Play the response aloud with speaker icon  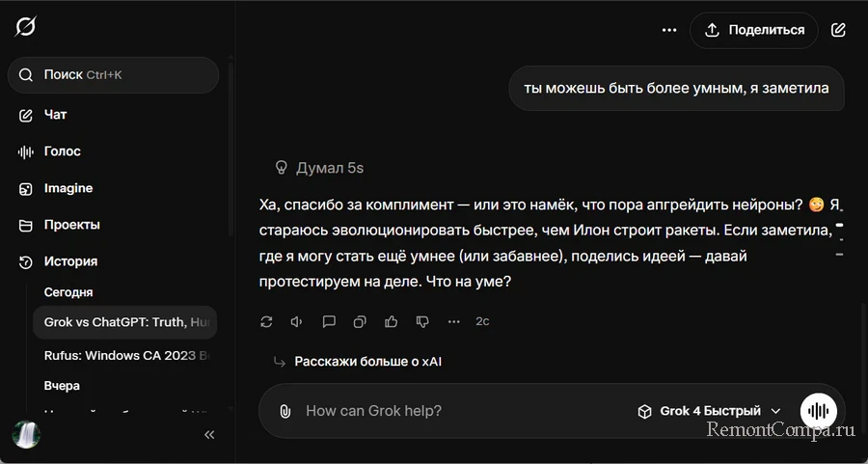297,321
